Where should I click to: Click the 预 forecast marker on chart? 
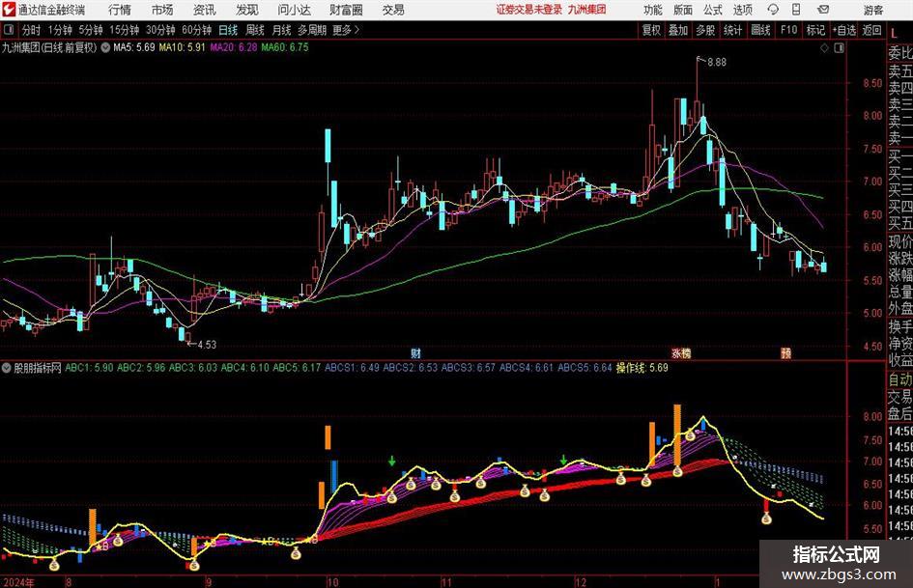(785, 352)
